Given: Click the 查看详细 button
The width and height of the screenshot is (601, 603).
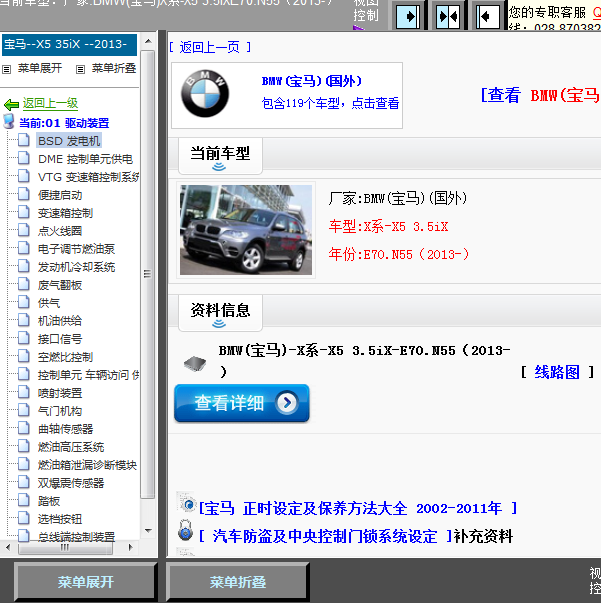Looking at the screenshot, I should pos(242,403).
